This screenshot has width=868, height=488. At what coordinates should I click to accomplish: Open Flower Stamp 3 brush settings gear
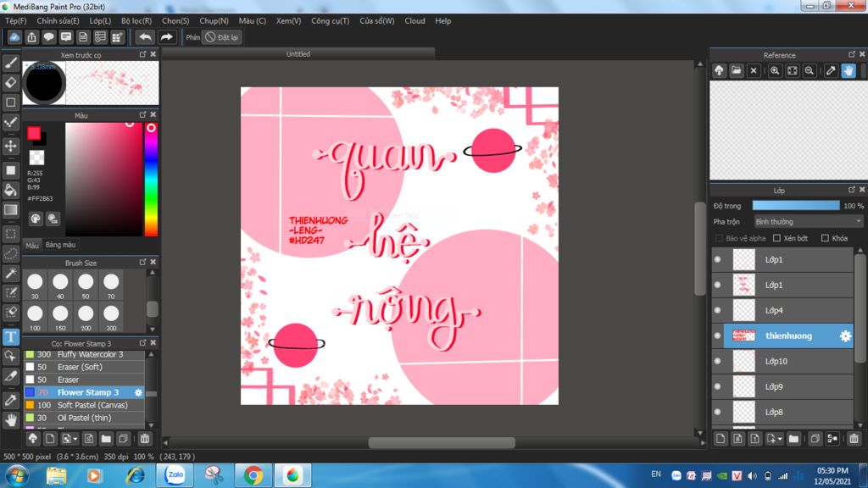point(138,392)
